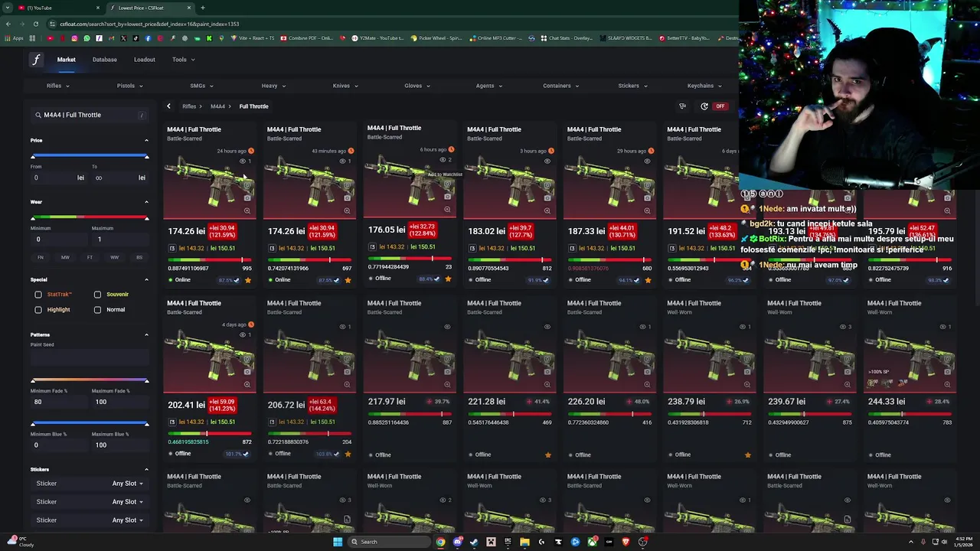Image resolution: width=980 pixels, height=551 pixels.
Task: Click the CSFloat logo icon
Action: click(x=36, y=60)
